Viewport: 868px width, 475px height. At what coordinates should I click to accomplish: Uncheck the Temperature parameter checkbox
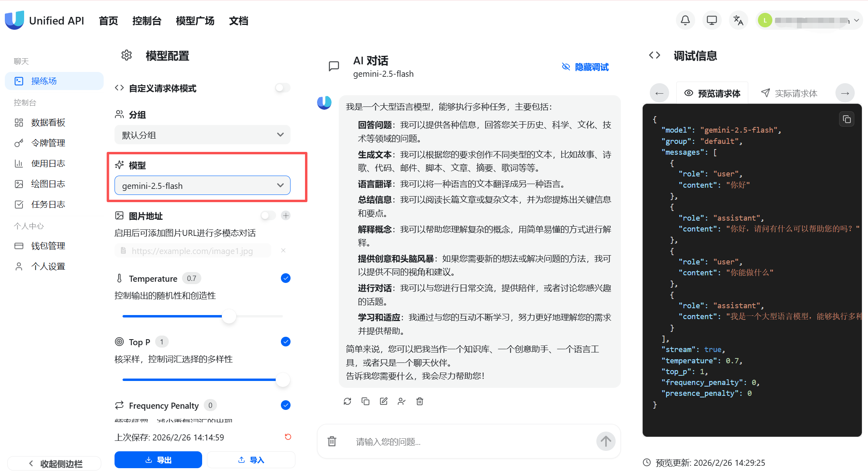click(x=285, y=278)
